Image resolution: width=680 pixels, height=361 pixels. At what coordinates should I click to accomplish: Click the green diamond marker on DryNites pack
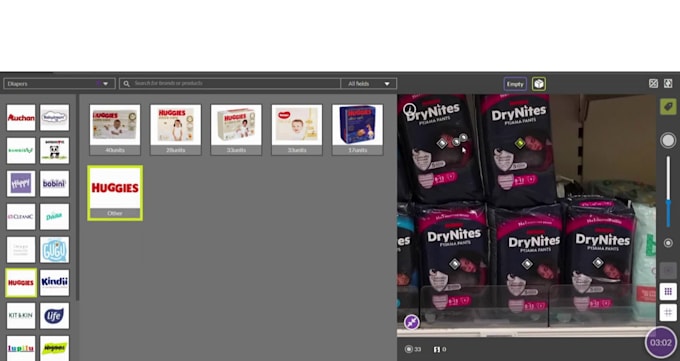coord(520,143)
